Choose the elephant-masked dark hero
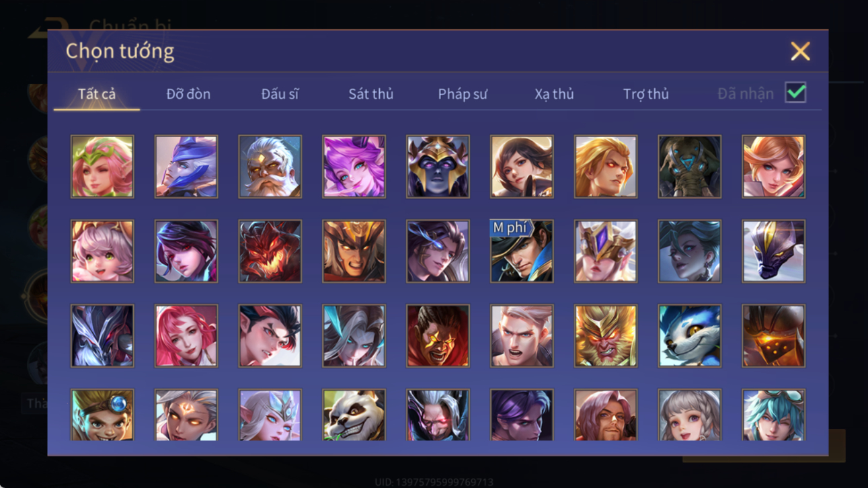This screenshot has width=868, height=488. point(689,166)
